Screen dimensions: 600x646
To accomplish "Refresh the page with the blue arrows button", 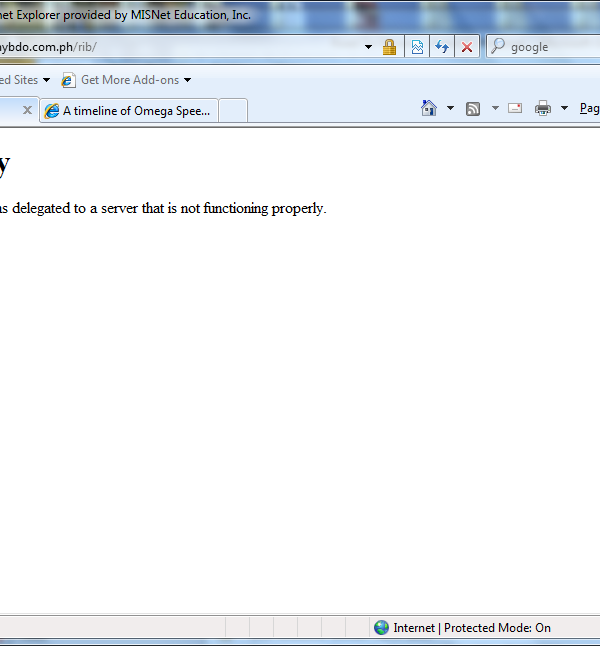I will (x=442, y=47).
